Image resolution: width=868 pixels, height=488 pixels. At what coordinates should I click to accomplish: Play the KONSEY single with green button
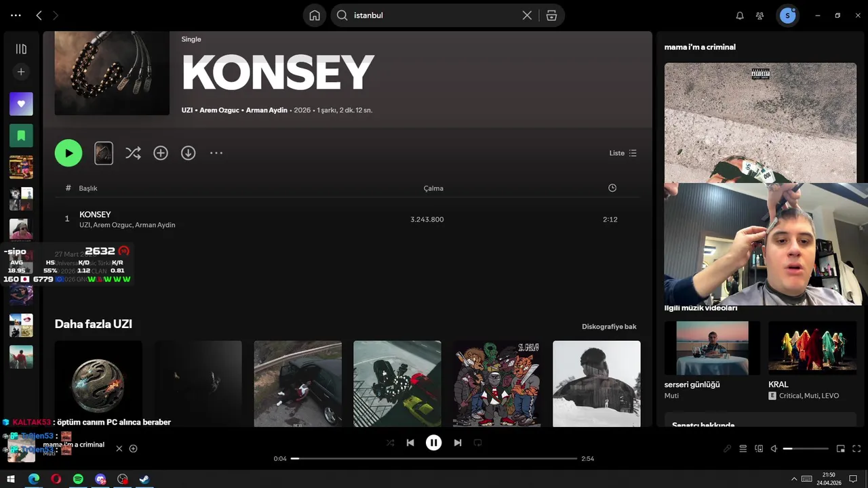(68, 153)
